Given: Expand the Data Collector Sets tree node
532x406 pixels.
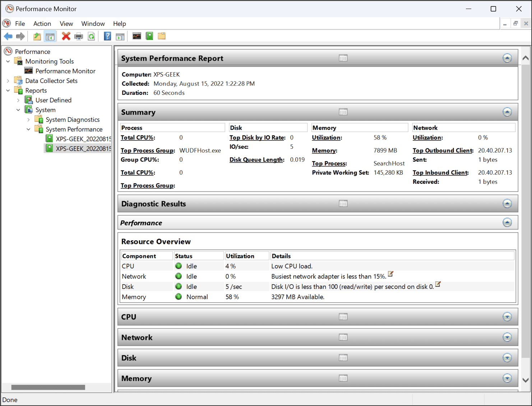Looking at the screenshot, I should [8, 81].
